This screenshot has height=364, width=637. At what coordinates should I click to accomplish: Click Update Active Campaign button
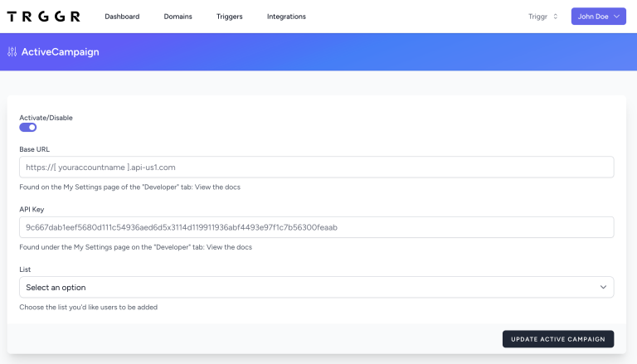(x=558, y=339)
